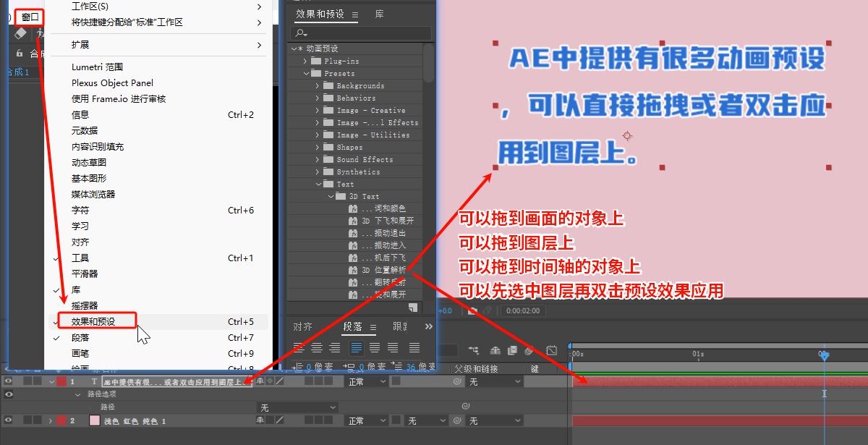Select the 3D 位置解析 preset
Image resolution: width=868 pixels, height=445 pixels.
pos(383,270)
